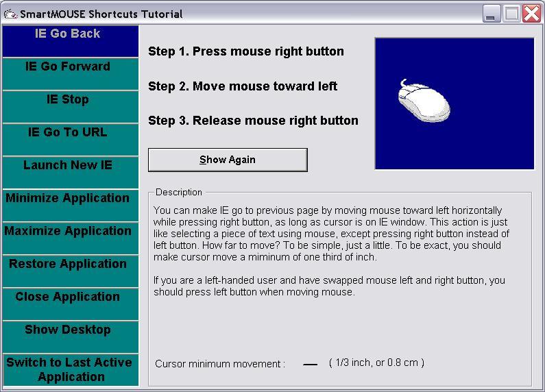The width and height of the screenshot is (545, 392).
Task: Maximize the SmartMOUSE tutorial window
Action: click(511, 14)
